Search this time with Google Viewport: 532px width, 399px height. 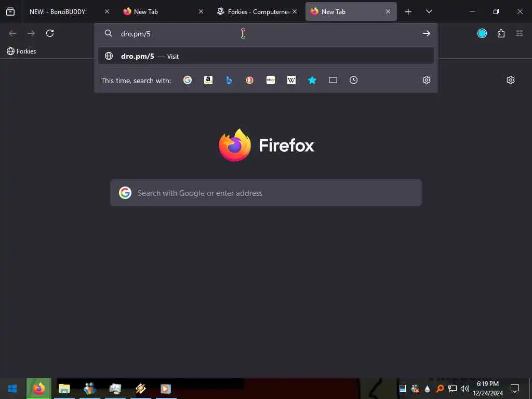point(188,80)
